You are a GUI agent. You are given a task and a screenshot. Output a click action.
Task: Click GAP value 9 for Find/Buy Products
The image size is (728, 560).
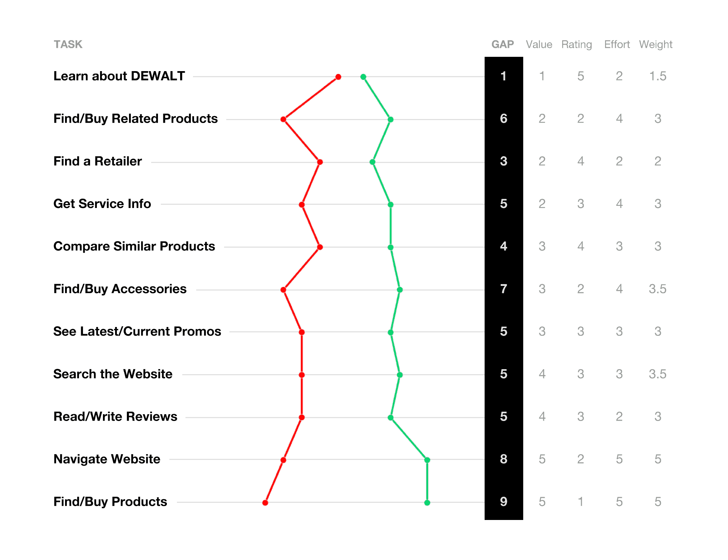tap(504, 501)
